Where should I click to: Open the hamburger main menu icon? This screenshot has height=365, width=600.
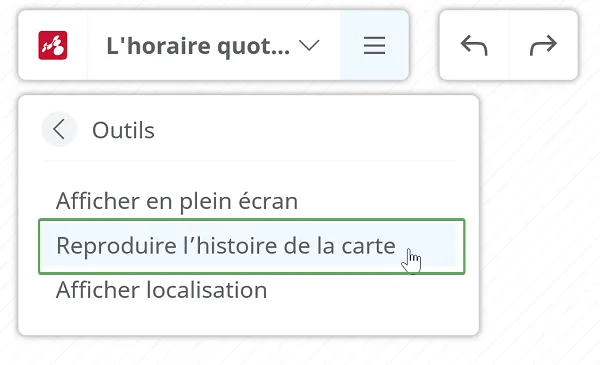pos(374,45)
